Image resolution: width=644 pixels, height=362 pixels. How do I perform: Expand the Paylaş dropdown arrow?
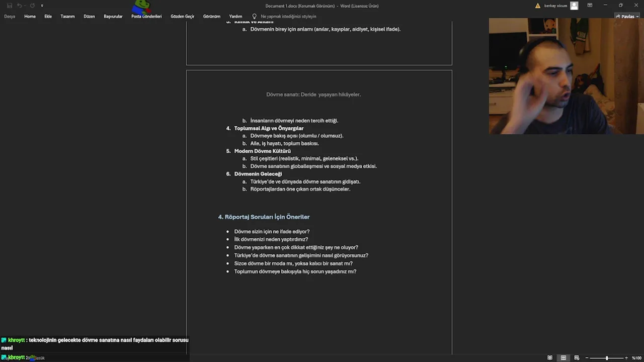tap(637, 17)
